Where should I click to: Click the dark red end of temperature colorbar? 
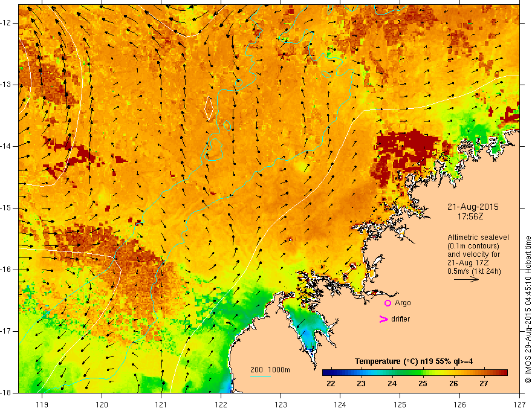pyautogui.click(x=504, y=373)
